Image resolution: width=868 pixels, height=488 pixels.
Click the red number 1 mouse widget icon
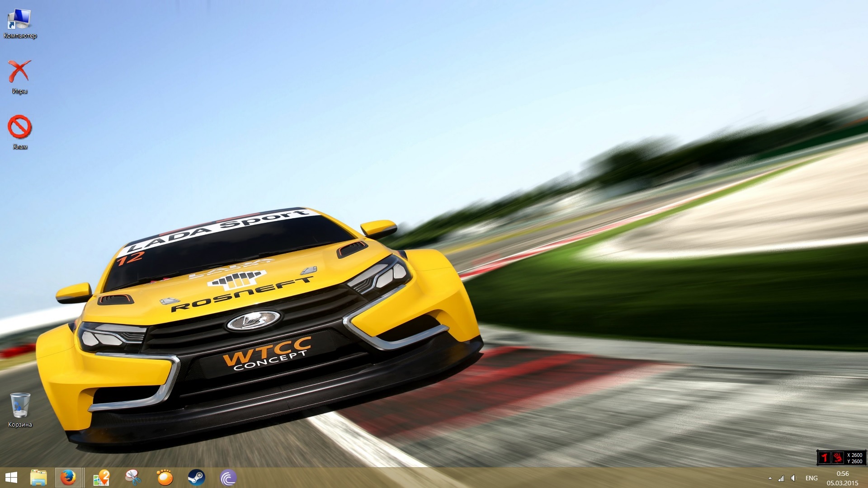pos(825,458)
